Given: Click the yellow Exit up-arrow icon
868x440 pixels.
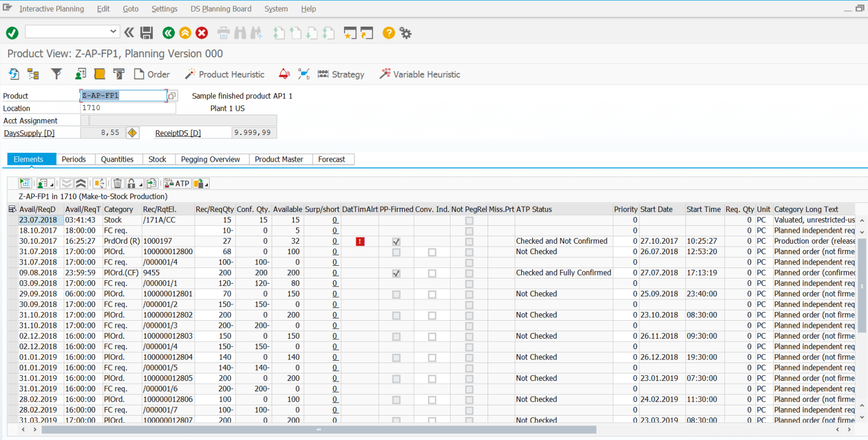Looking at the screenshot, I should tap(185, 33).
